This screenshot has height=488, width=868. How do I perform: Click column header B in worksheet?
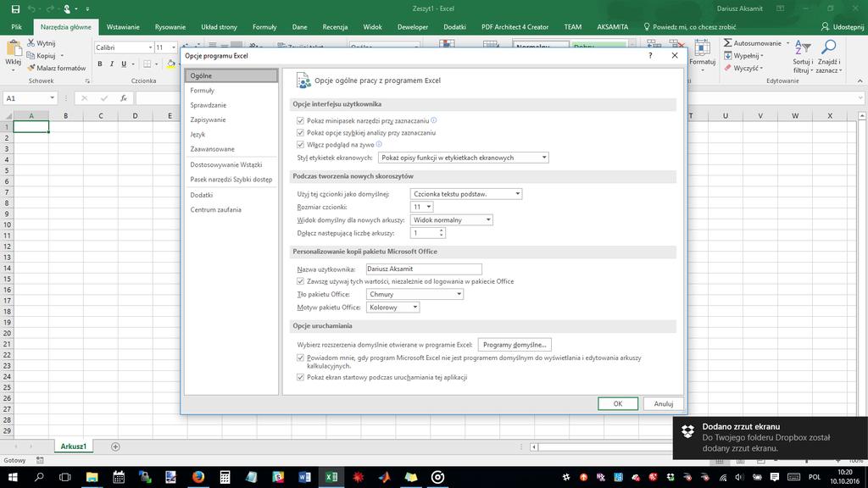(x=66, y=115)
